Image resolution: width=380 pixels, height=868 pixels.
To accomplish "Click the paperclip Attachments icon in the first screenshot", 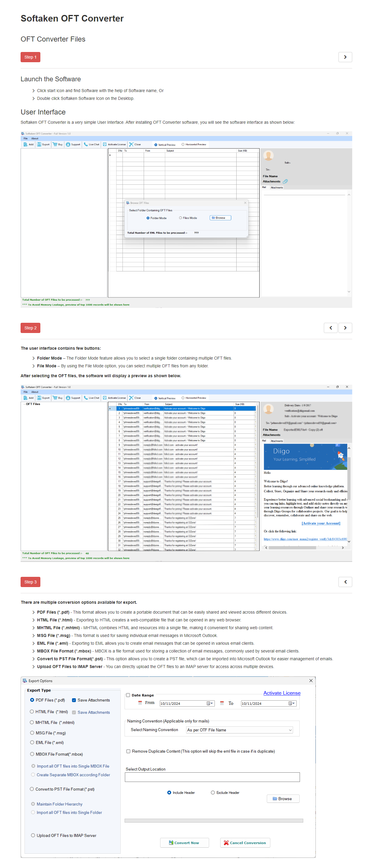I will coord(285,181).
